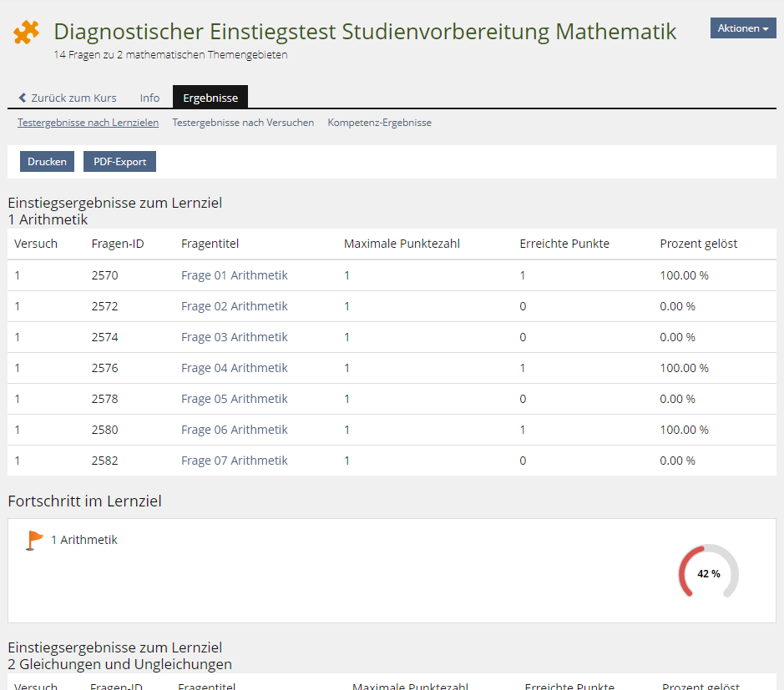
Task: Select Testergebnisse nach Lernzielen
Action: click(x=88, y=122)
